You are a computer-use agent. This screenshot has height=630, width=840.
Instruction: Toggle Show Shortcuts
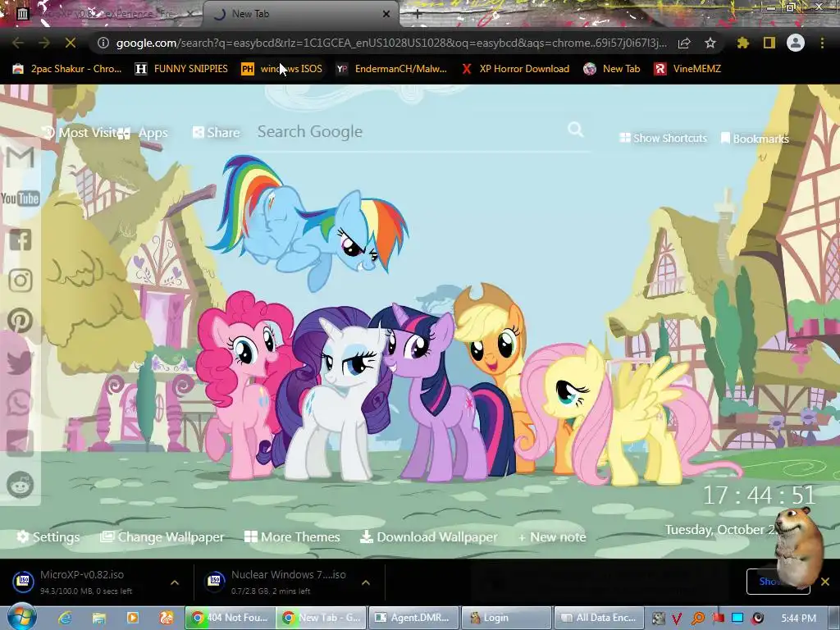pos(663,138)
